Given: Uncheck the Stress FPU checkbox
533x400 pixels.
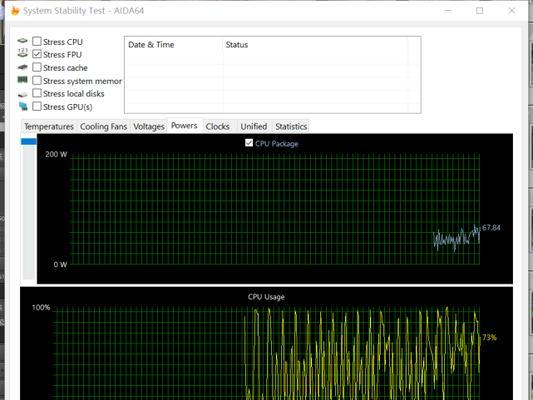Looking at the screenshot, I should click(x=37, y=54).
